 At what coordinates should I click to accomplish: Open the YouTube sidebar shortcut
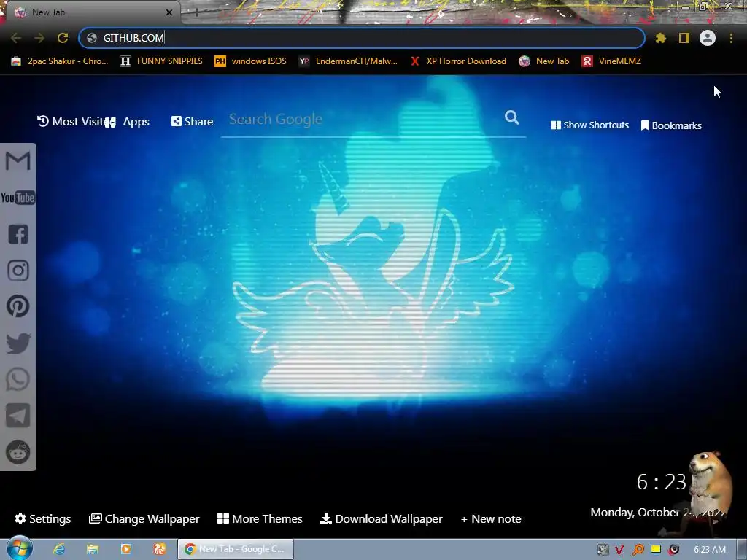[x=18, y=198]
